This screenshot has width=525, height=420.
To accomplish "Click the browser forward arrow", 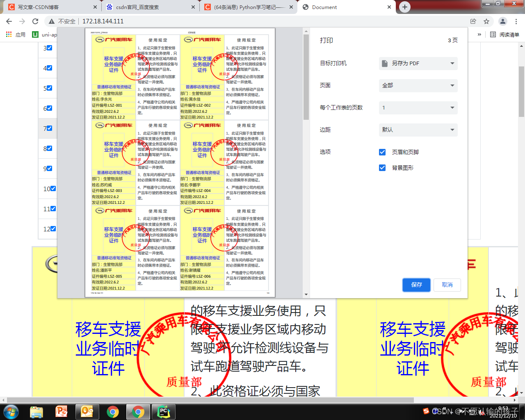I will coord(22,21).
